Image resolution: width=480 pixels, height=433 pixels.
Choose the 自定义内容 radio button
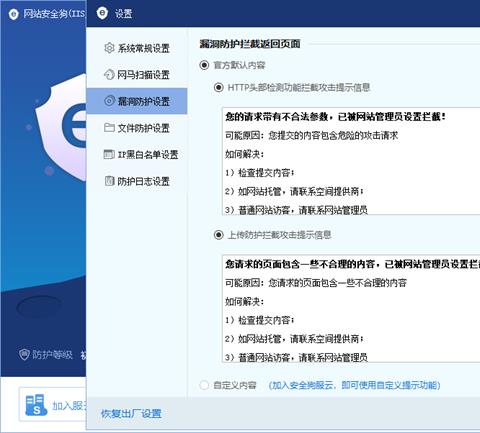(204, 385)
